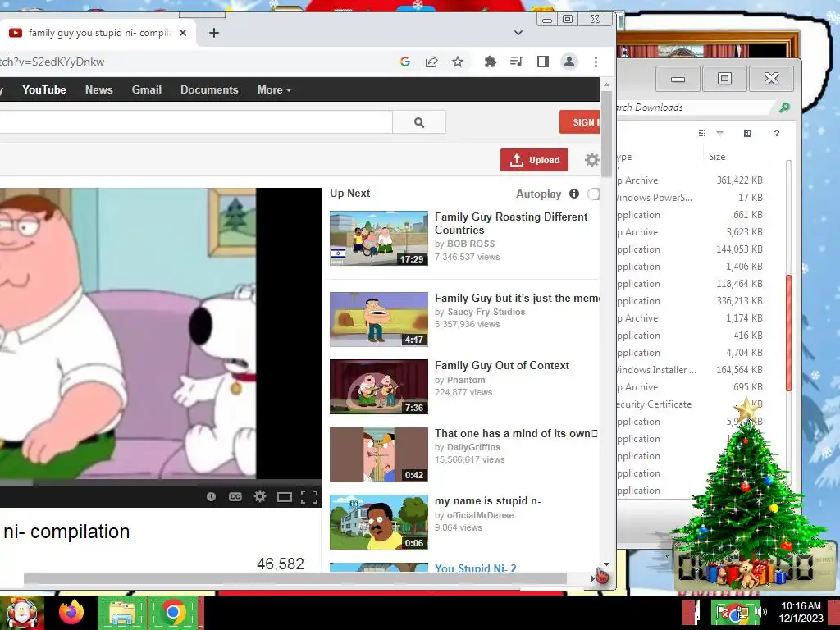Viewport: 840px width, 630px height.
Task: Click the Santa start button
Action: point(22,612)
